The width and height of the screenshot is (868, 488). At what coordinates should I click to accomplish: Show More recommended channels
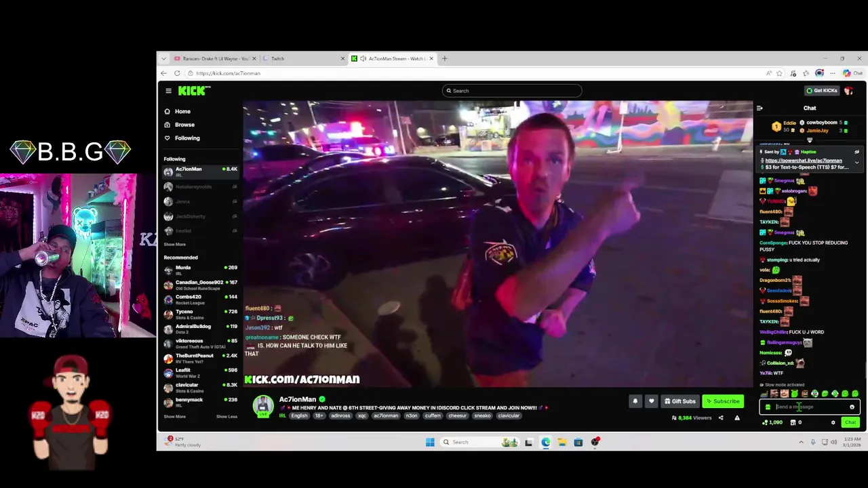pyautogui.click(x=174, y=416)
